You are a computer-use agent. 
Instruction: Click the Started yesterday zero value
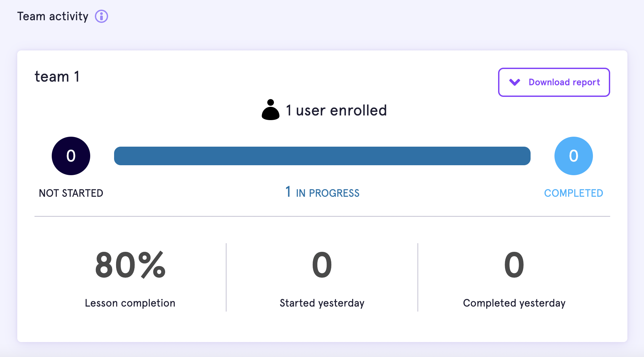[322, 265]
